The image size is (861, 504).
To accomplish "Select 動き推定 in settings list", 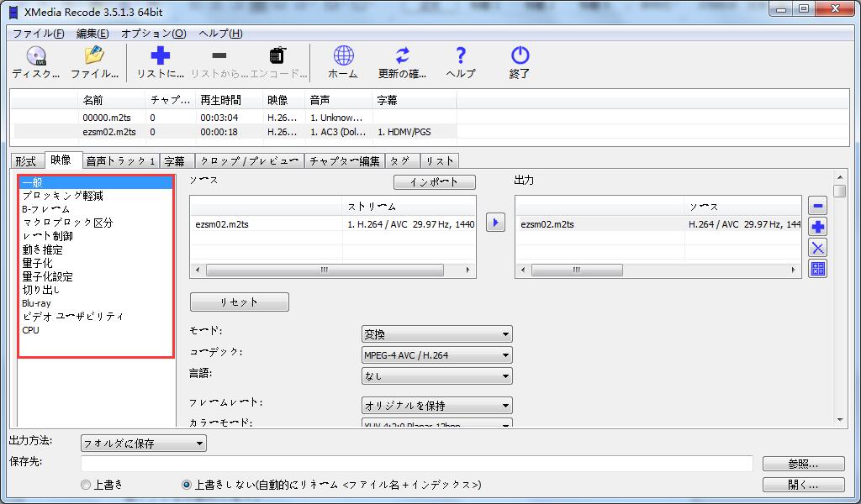I will (96, 249).
